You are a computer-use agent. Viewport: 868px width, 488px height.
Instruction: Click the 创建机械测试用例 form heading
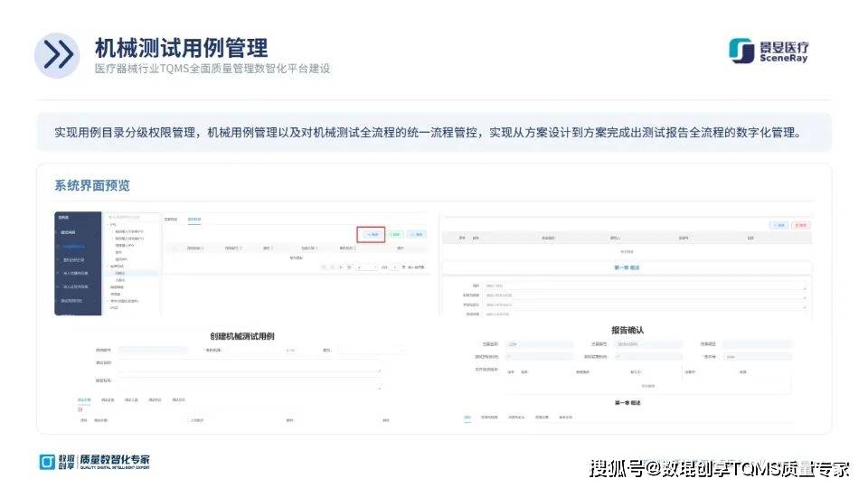click(242, 336)
